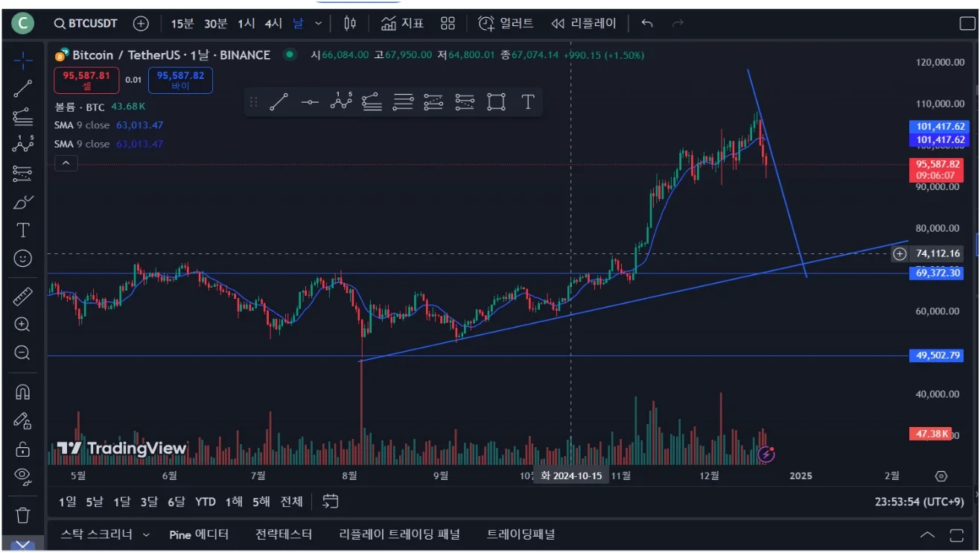Collapse the bottom panel with the chevron
The width and height of the screenshot is (980, 553).
click(x=927, y=534)
